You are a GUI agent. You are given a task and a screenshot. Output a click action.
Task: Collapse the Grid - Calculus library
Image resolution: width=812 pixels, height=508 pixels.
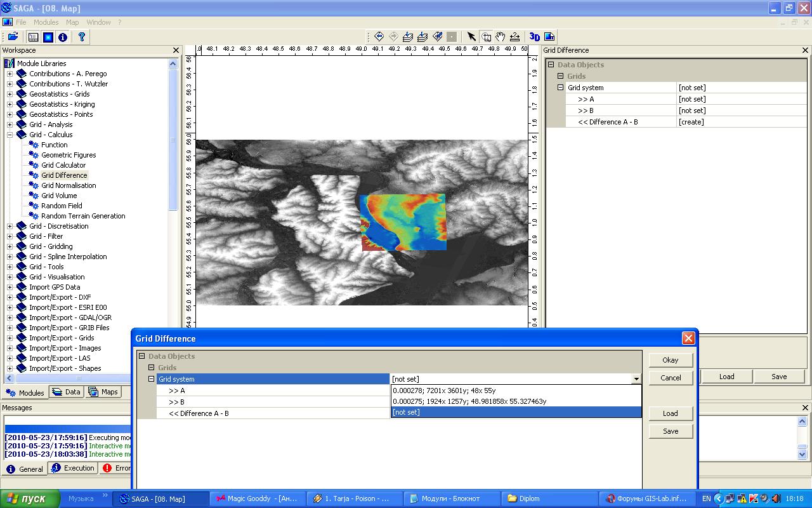[x=10, y=135]
